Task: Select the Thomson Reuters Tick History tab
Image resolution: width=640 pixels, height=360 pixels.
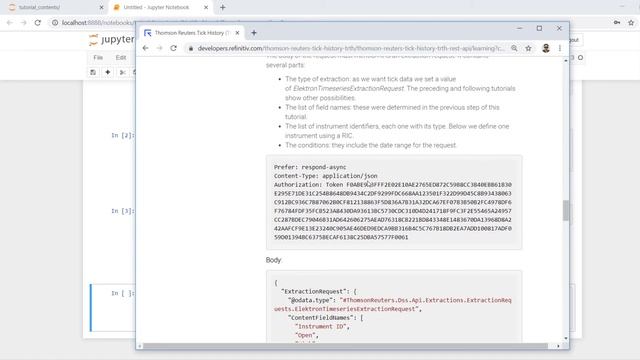Action: coord(192,33)
